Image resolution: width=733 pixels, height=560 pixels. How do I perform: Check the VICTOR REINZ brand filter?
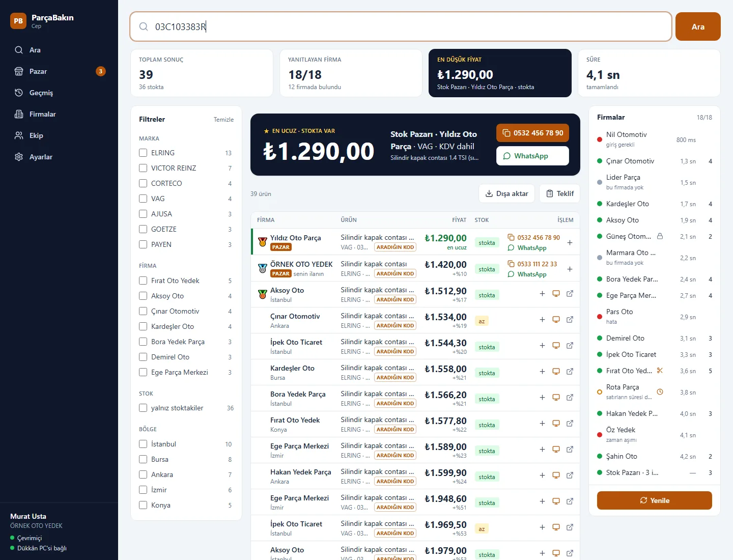click(143, 168)
